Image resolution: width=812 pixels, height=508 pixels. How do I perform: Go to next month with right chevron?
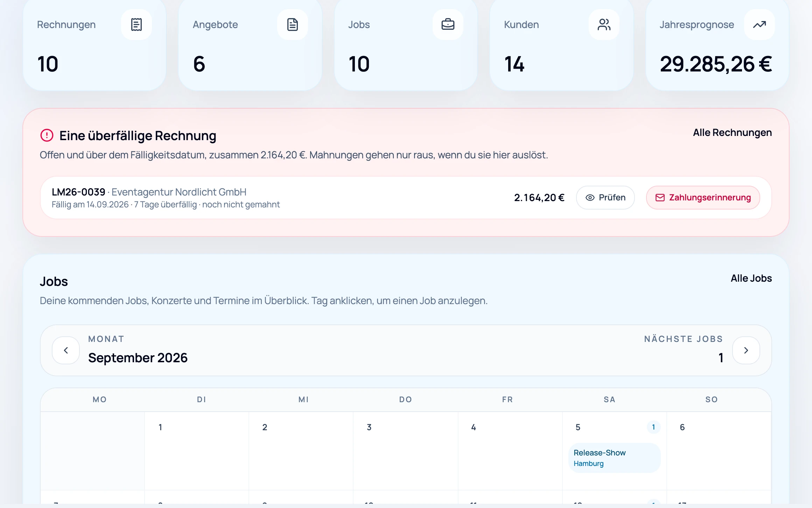746,350
